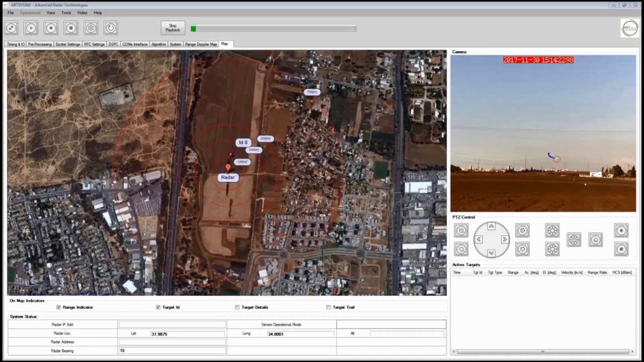Open the Tools menu

(x=66, y=13)
